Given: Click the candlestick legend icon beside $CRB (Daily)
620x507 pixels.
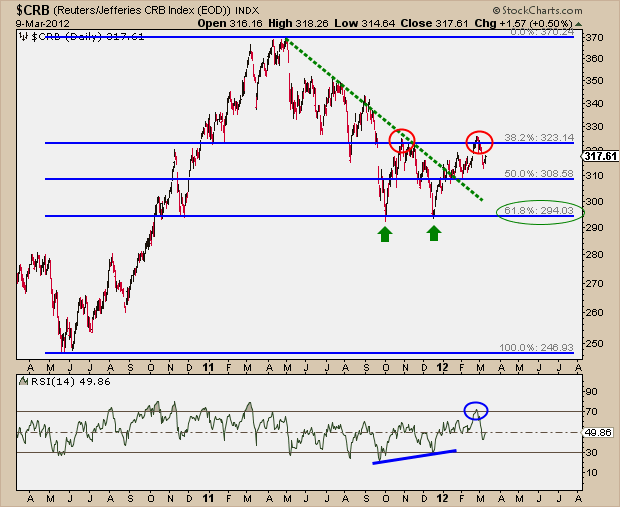Looking at the screenshot, I should 24,37.
